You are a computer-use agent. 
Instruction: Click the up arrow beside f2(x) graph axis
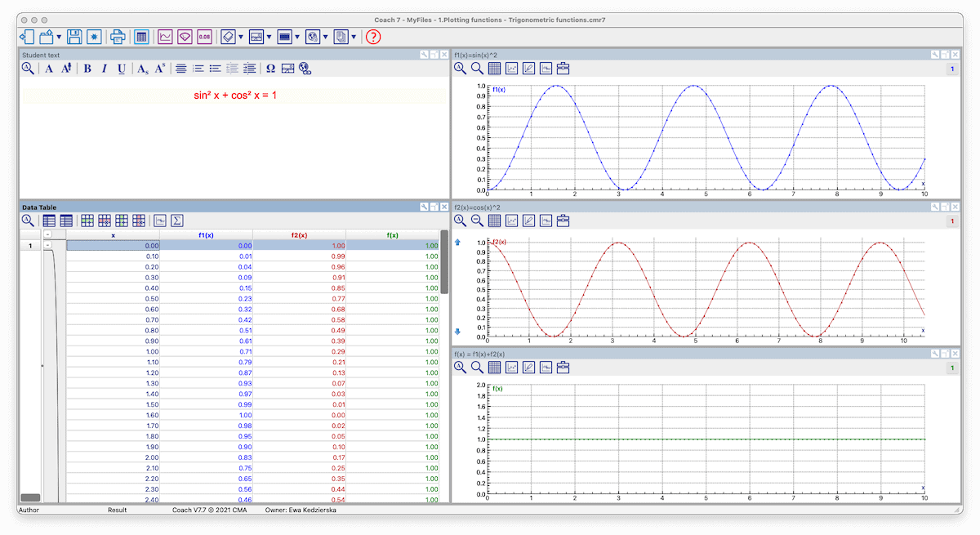pos(457,243)
